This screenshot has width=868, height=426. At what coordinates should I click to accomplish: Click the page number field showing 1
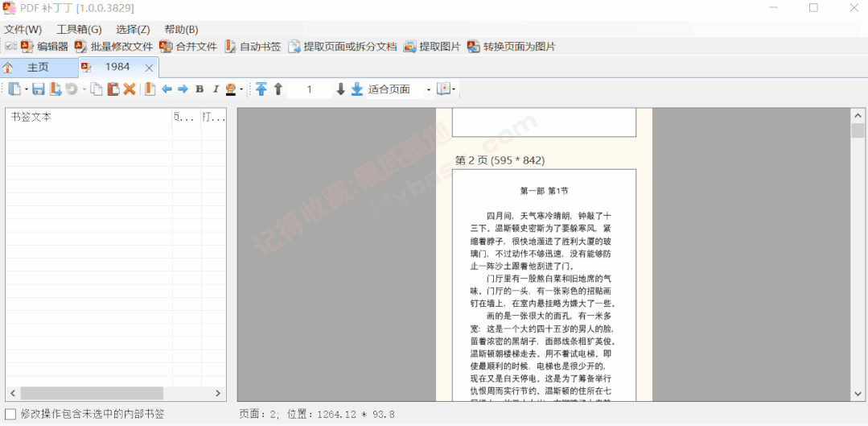(310, 89)
